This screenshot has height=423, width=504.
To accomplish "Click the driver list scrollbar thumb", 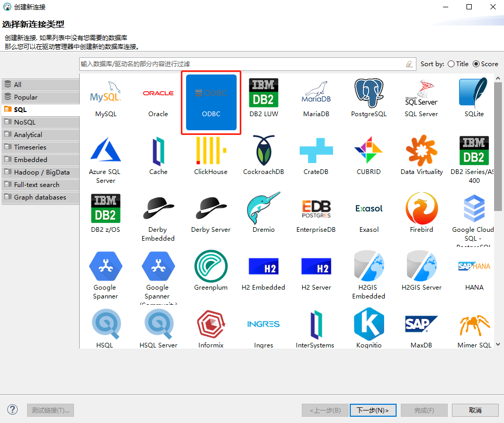I will pyautogui.click(x=498, y=146).
